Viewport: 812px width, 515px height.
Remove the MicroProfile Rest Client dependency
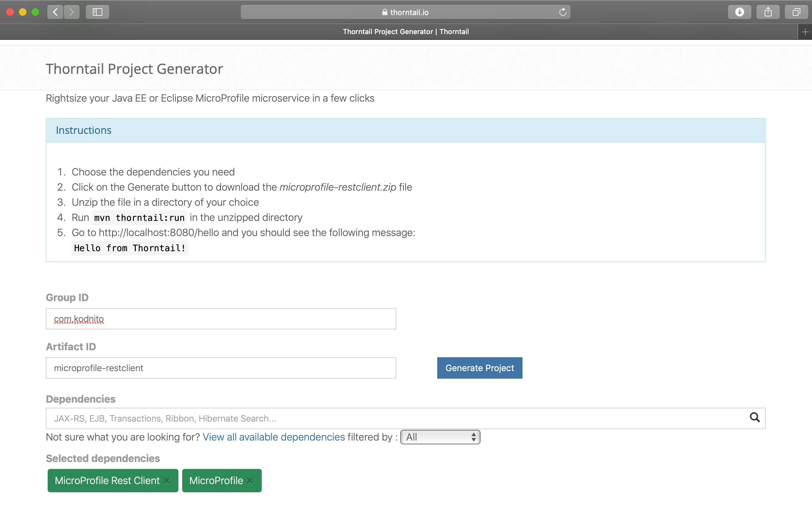167,481
